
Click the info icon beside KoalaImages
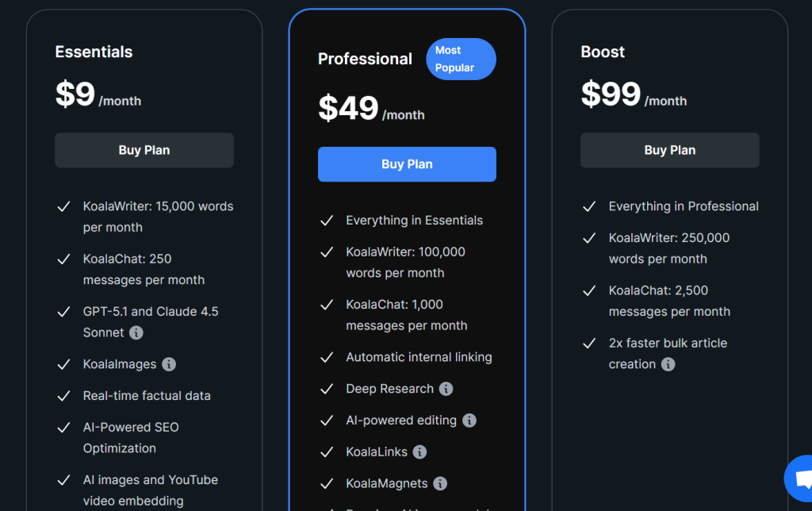[x=169, y=364]
